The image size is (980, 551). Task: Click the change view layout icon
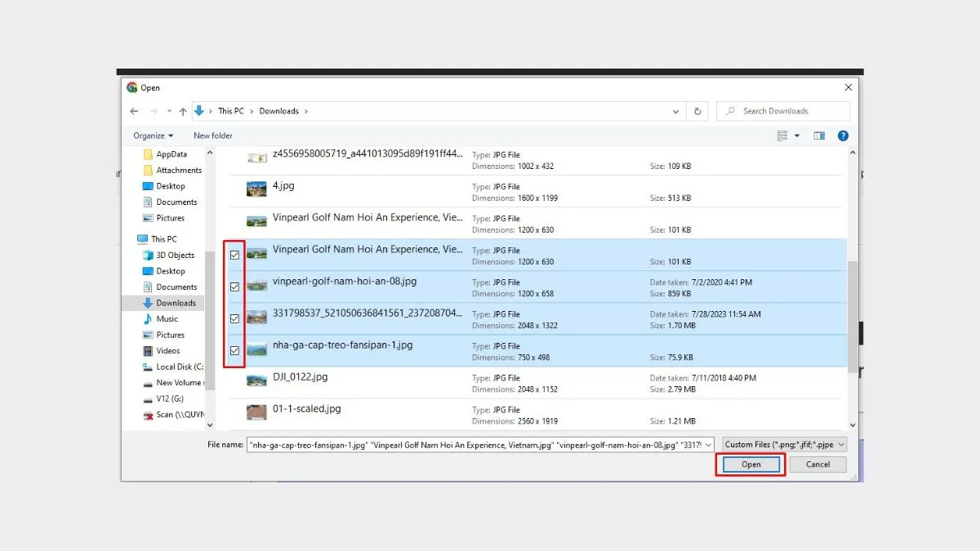[x=783, y=136]
